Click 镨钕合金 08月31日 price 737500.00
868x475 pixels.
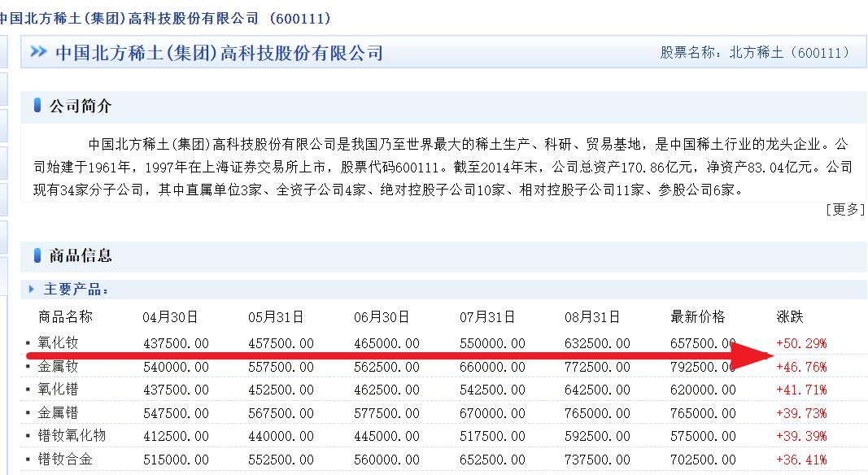pyautogui.click(x=597, y=460)
